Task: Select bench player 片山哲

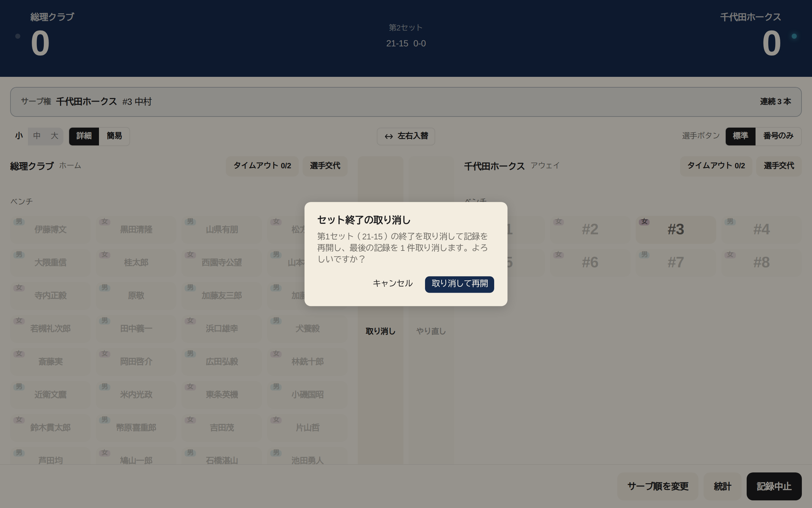Action: pos(307,428)
